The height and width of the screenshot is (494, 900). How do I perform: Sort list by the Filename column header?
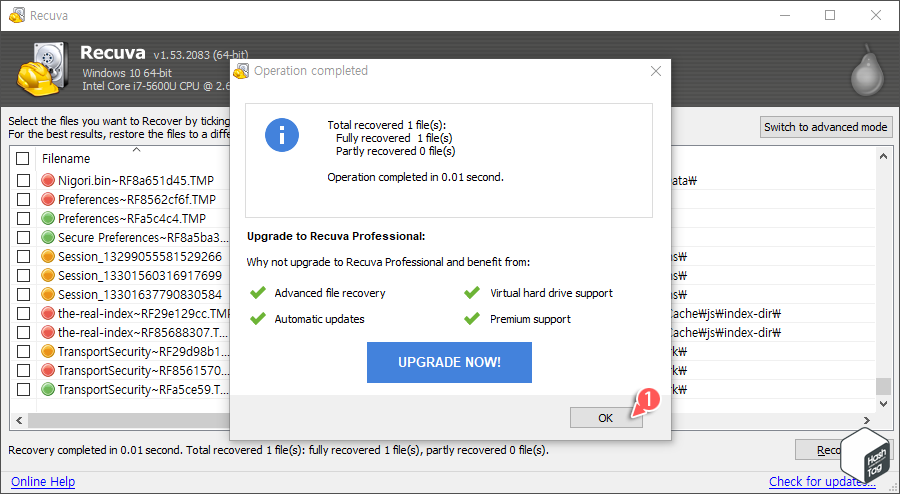[66, 159]
